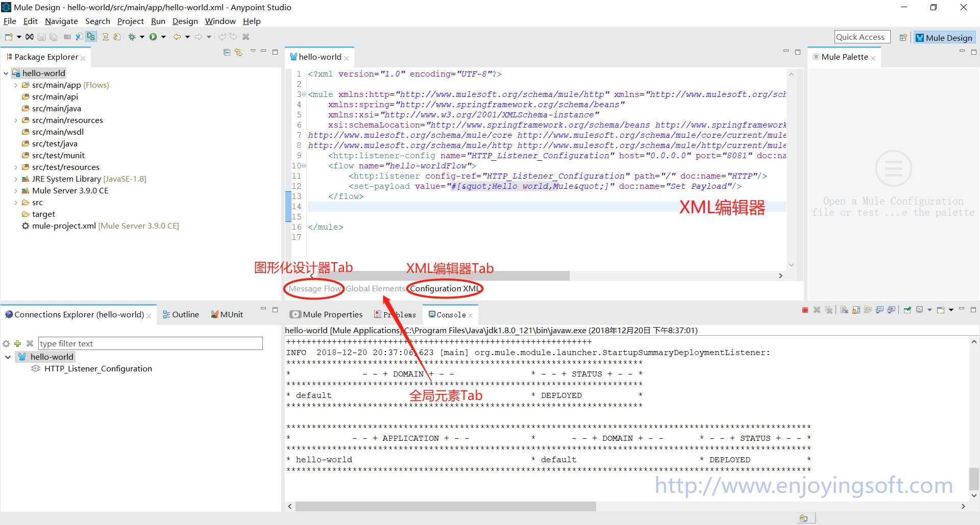This screenshot has width=980, height=525.
Task: Run the project with green play icon
Action: pyautogui.click(x=153, y=37)
